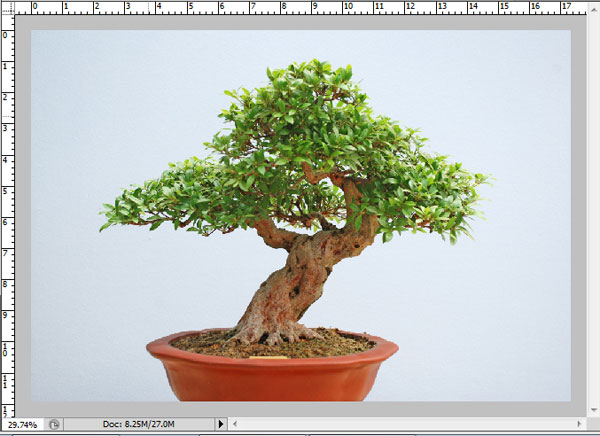The height and width of the screenshot is (436, 600).
Task: Click the vertical scrollbar down arrow
Action: pos(593,410)
